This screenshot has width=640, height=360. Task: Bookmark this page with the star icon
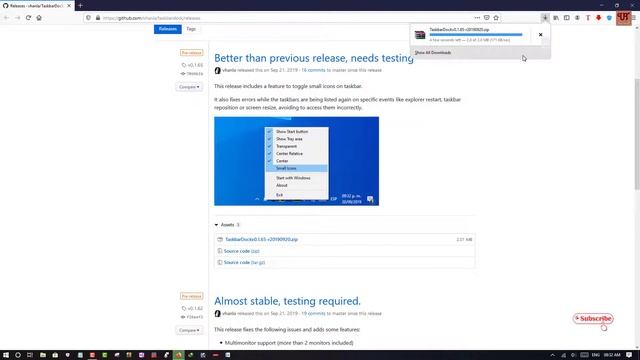pos(496,18)
